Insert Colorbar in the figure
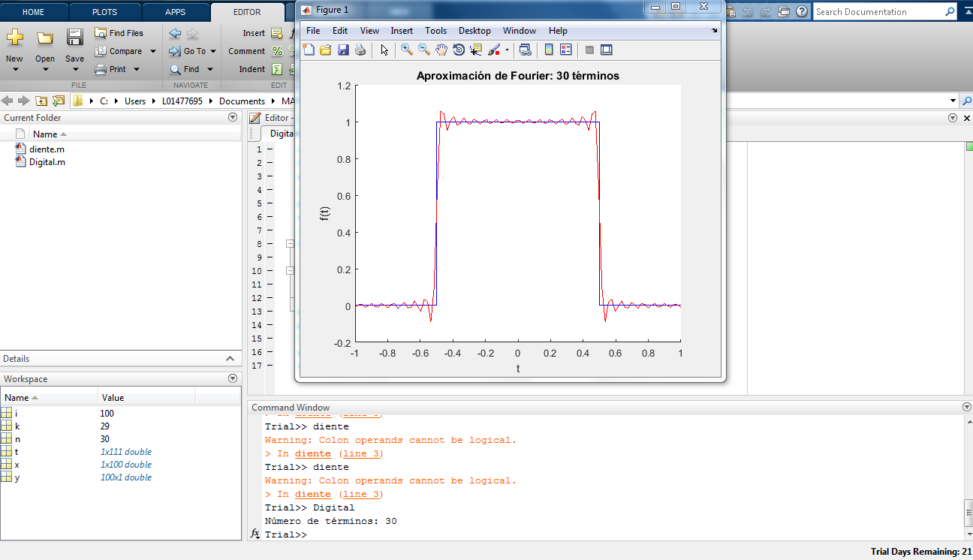Viewport: 973px width, 560px height. tap(549, 50)
